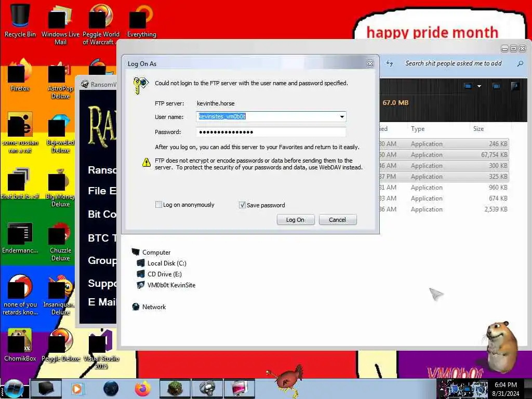Click the 'File E' entry in ransomware window
The image size is (532, 399).
(102, 191)
